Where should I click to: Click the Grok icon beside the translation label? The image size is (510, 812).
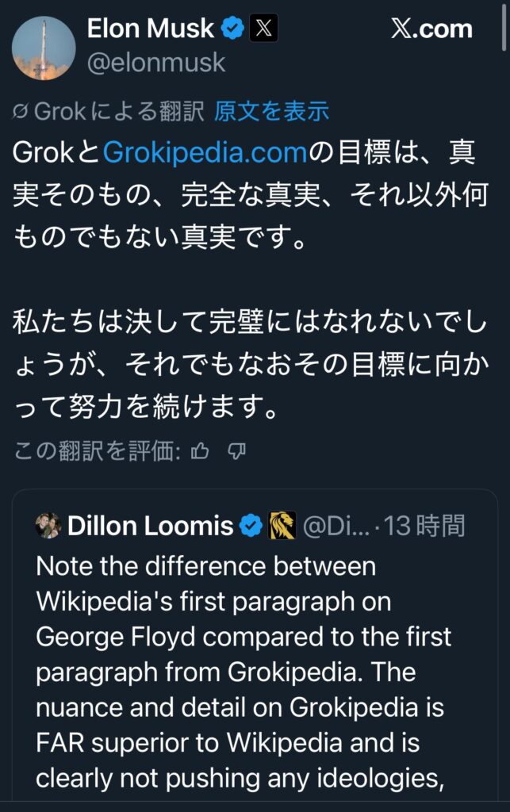click(21, 113)
